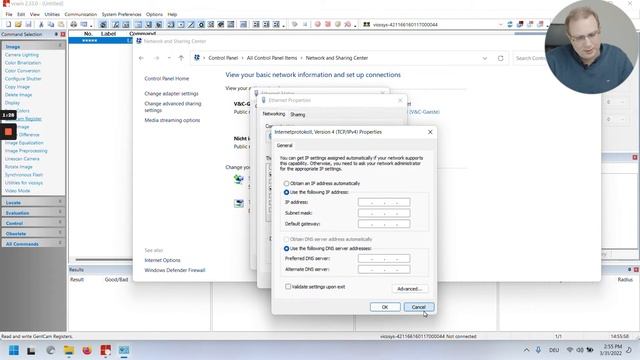Click the Save disk icon in vcwin toolbar

click(x=28, y=24)
